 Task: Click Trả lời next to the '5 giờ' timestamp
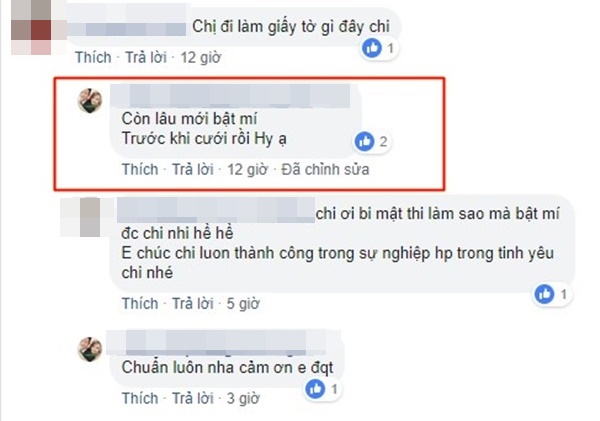pyautogui.click(x=193, y=304)
